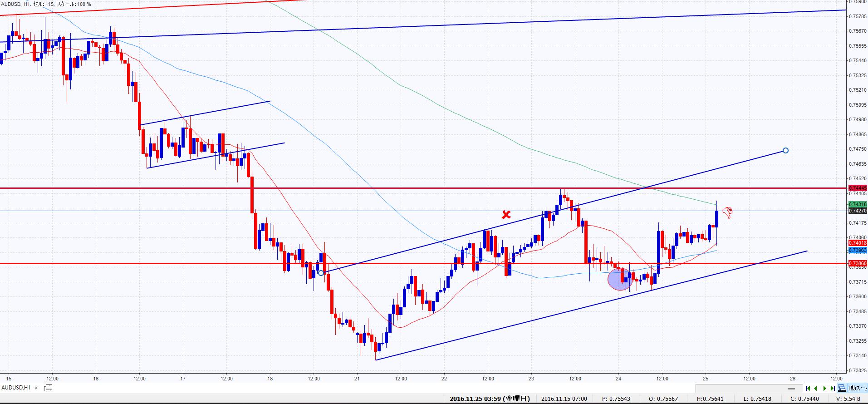Switch to the AUDUSD,H1 tab
The image size is (868, 404).
click(16, 388)
